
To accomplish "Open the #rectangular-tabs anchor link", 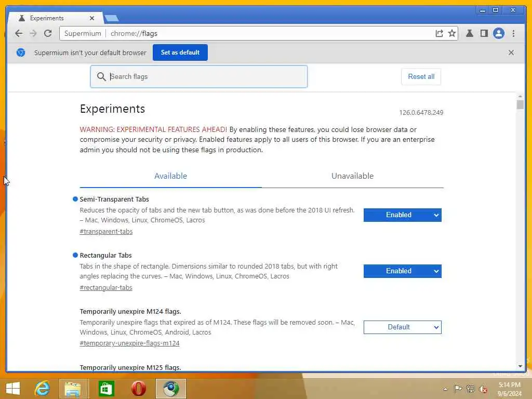I will 106,288.
